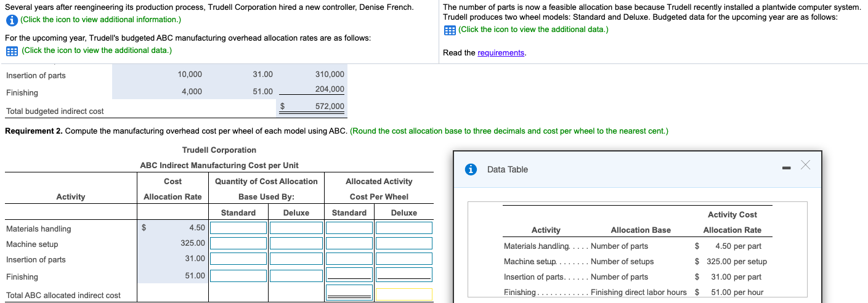Click the blue info icon for additional information
The width and height of the screenshot is (868, 303).
[12, 20]
